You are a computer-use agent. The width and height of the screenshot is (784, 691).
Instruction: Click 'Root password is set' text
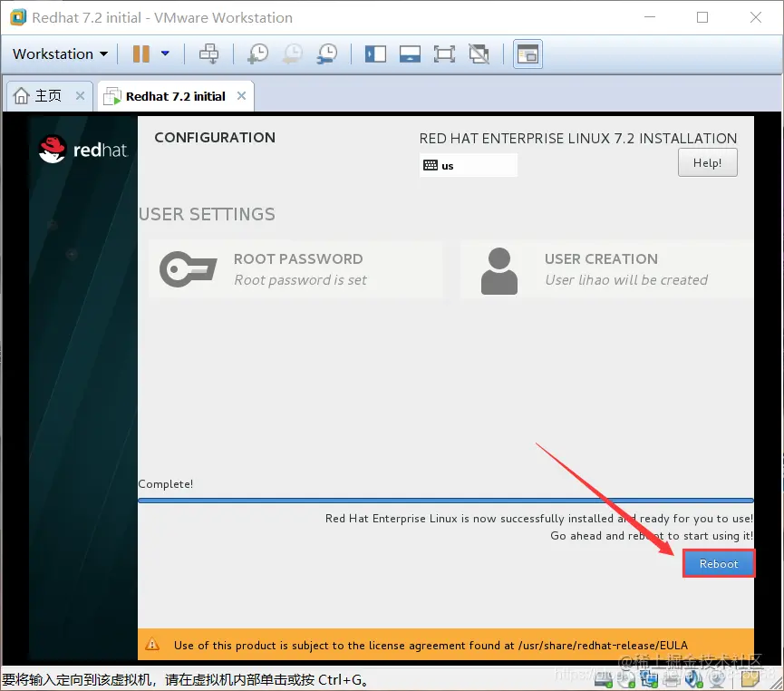tap(300, 279)
